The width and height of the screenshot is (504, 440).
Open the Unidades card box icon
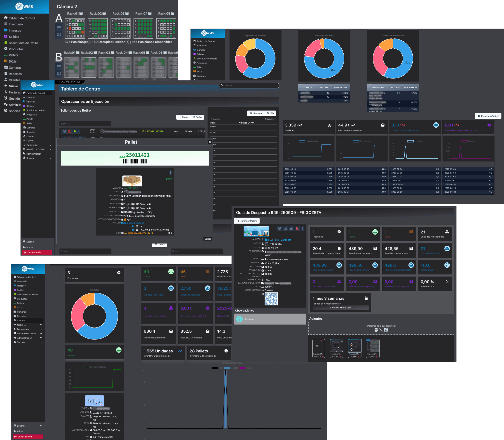(x=330, y=125)
